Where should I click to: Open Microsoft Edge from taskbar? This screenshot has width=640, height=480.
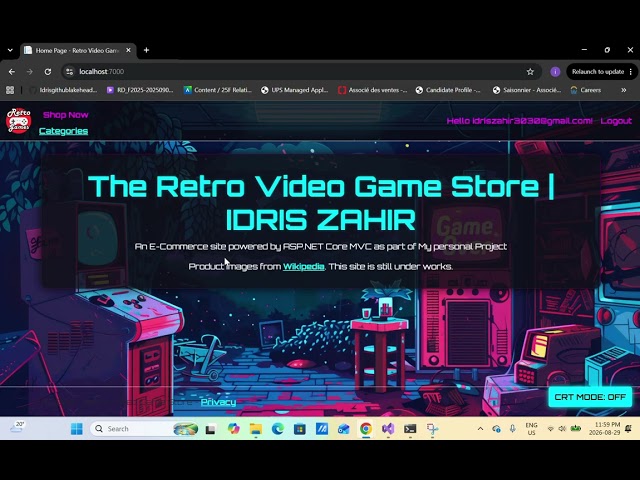pos(278,429)
